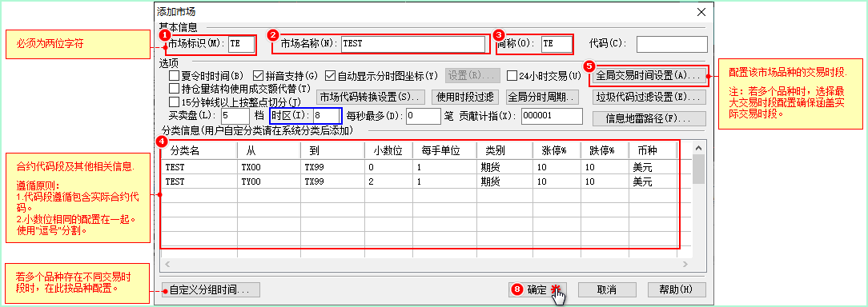Image resolution: width=868 pixels, height=307 pixels.
Task: Click into the 代码(C) input field
Action: pyautogui.click(x=672, y=44)
